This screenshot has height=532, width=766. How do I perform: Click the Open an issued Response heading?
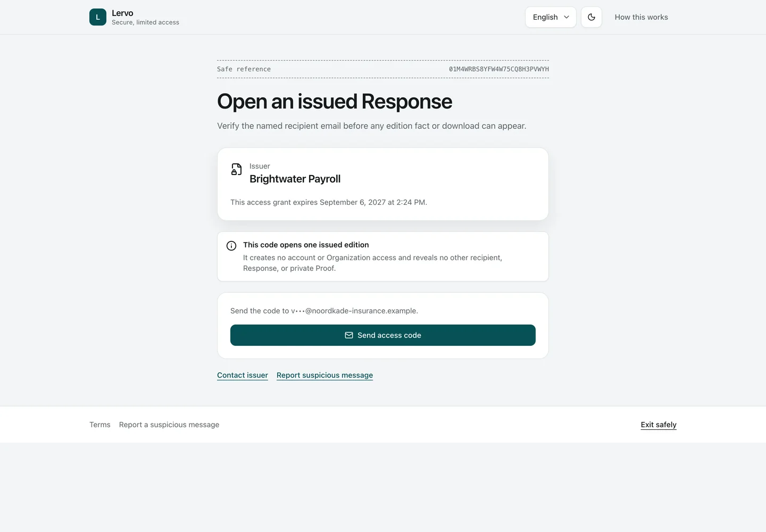click(x=335, y=102)
